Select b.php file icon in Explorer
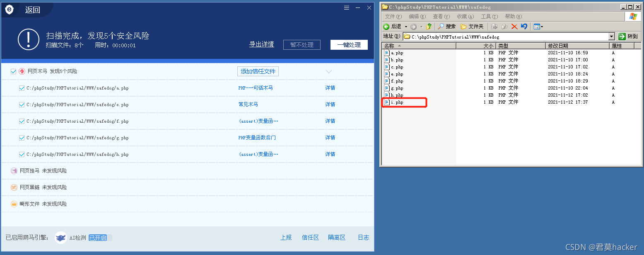 point(387,60)
